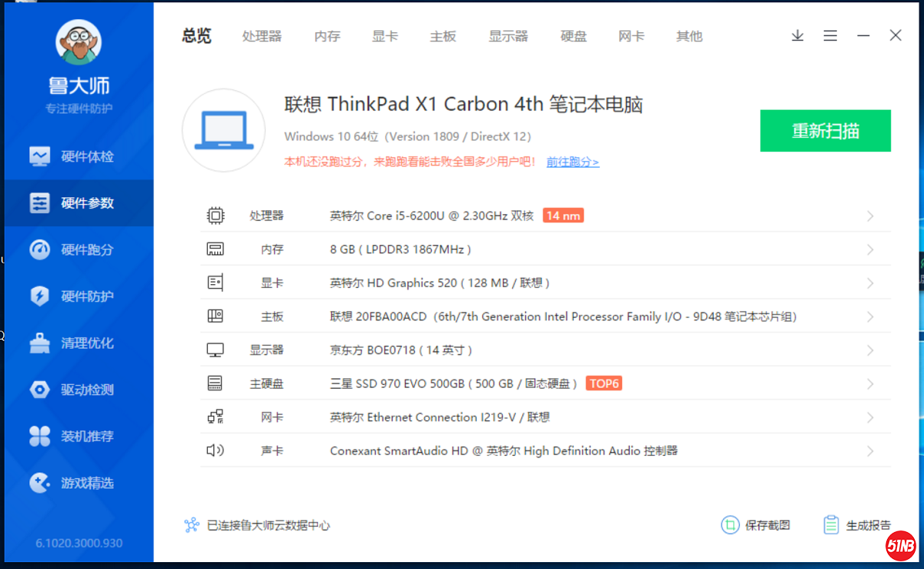
Task: Click 生成报告 generate report button
Action: click(x=858, y=525)
